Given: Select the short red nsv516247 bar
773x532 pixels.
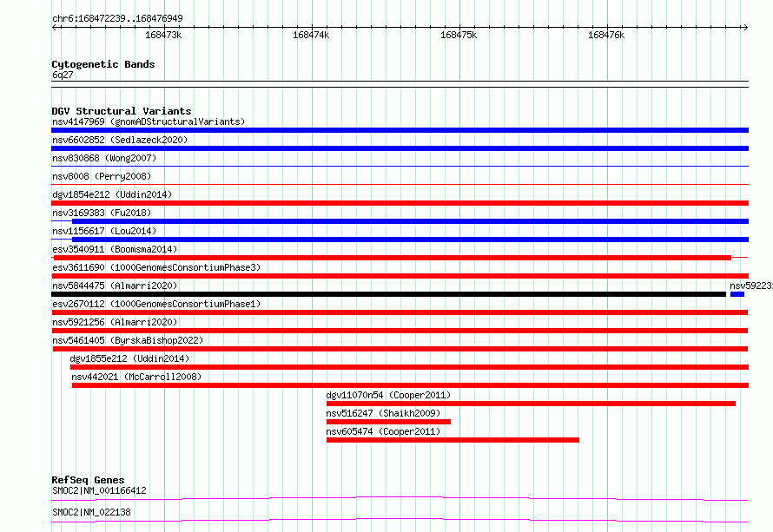Looking at the screenshot, I should click(x=388, y=422).
